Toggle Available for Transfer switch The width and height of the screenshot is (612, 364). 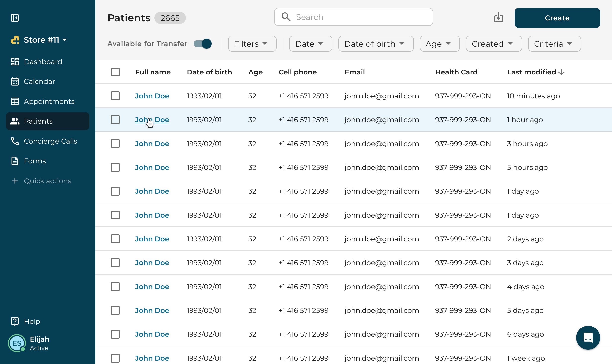pyautogui.click(x=203, y=44)
